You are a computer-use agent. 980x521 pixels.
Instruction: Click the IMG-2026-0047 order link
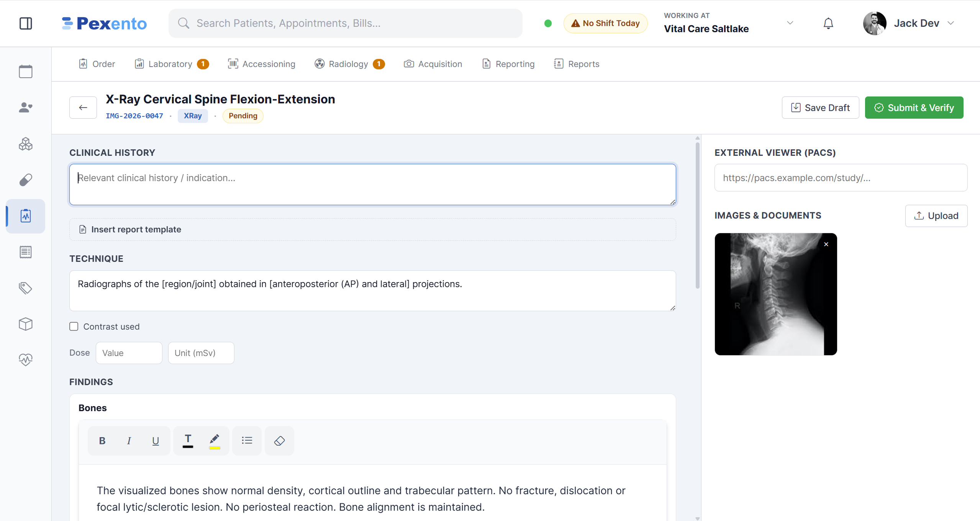point(134,116)
